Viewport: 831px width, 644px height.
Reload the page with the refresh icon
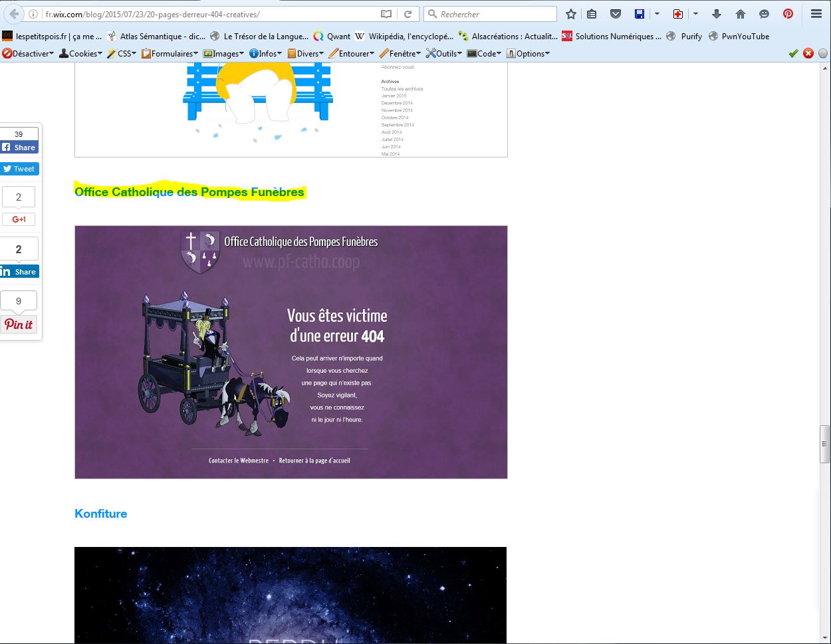coord(408,14)
